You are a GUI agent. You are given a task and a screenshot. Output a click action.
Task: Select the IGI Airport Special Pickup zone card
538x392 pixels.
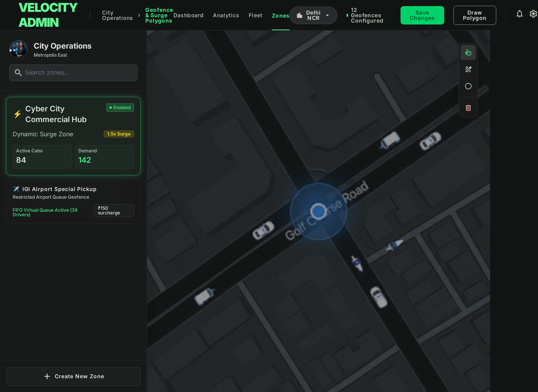click(x=73, y=202)
